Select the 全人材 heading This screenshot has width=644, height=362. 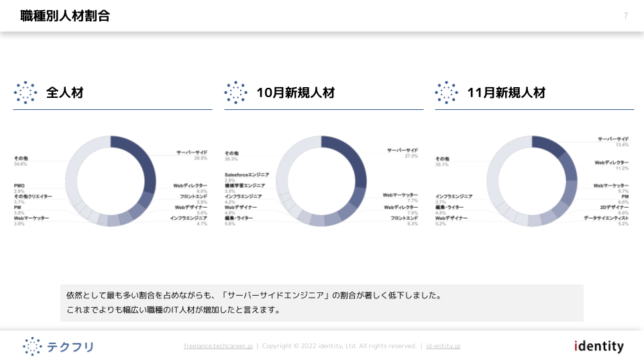pos(65,93)
